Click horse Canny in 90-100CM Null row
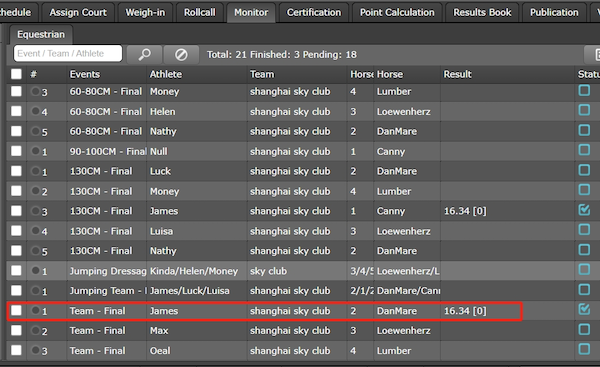The image size is (600, 367). coord(390,152)
